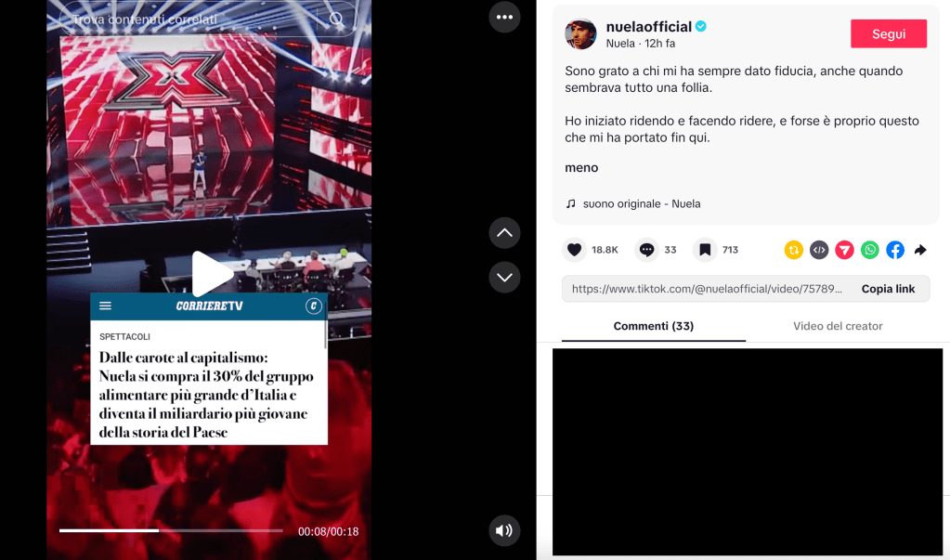The image size is (950, 560).
Task: Copy the video URL with Copia link
Action: pos(888,289)
